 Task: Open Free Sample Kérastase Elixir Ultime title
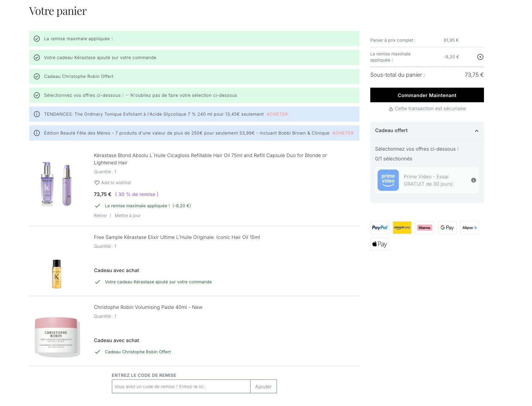point(177,237)
